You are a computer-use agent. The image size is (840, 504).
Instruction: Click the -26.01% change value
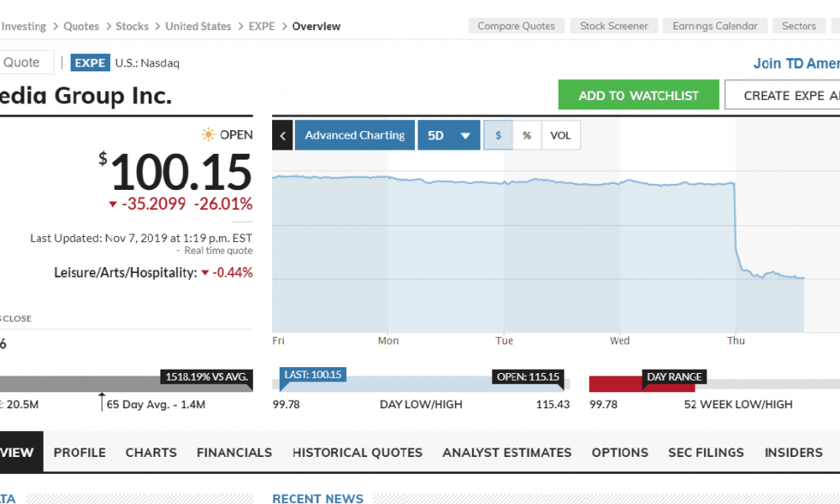(x=223, y=204)
